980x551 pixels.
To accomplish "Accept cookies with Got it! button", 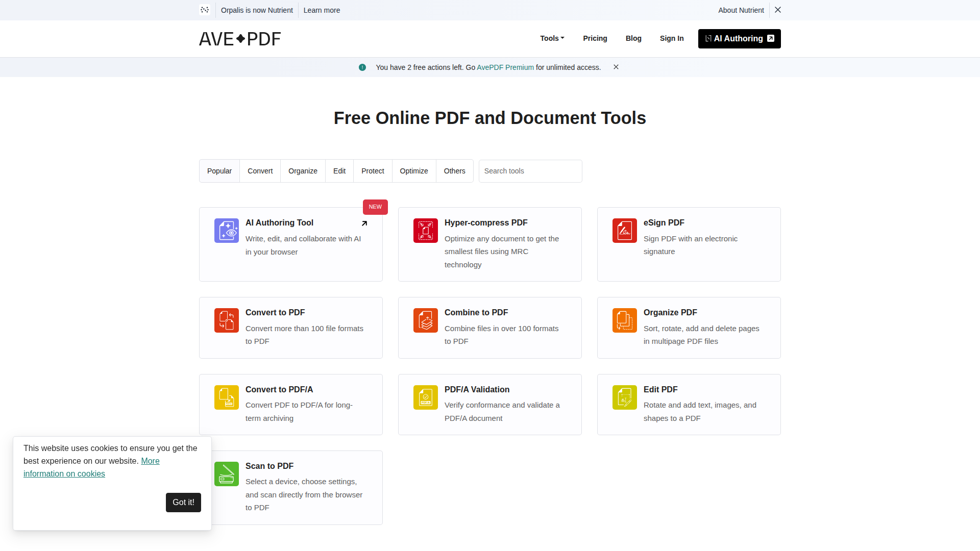I will (x=183, y=503).
